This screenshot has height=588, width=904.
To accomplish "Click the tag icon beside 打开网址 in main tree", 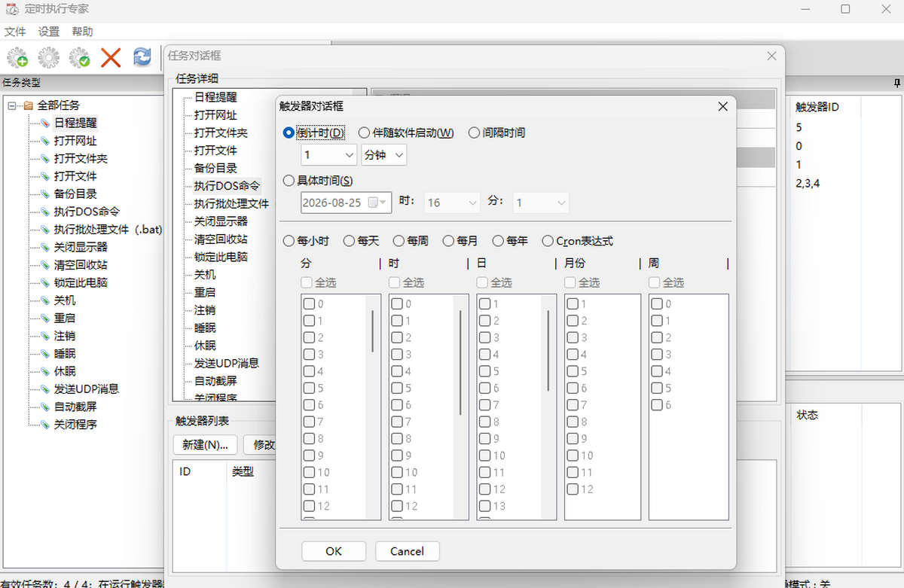I will 44,141.
